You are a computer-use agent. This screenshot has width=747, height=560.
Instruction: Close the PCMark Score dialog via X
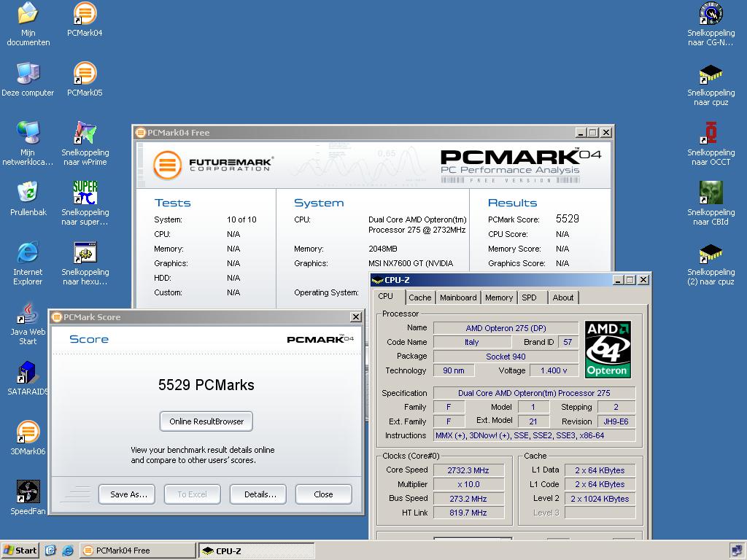[x=356, y=316]
